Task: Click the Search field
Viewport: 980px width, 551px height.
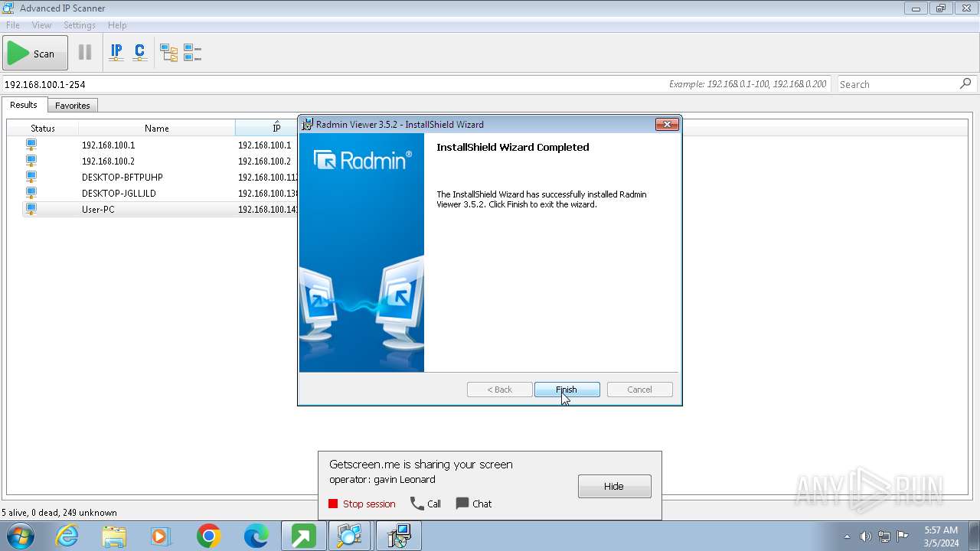Action: point(897,84)
